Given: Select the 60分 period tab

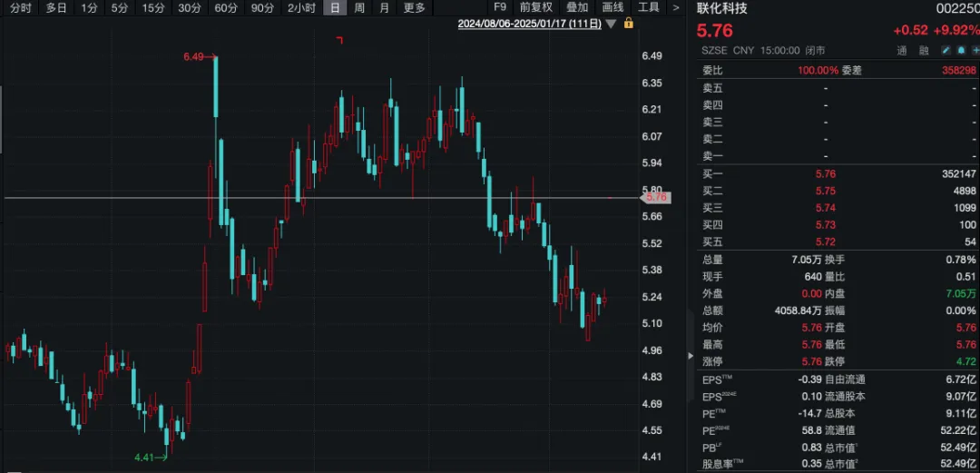Looking at the screenshot, I should 226,7.
